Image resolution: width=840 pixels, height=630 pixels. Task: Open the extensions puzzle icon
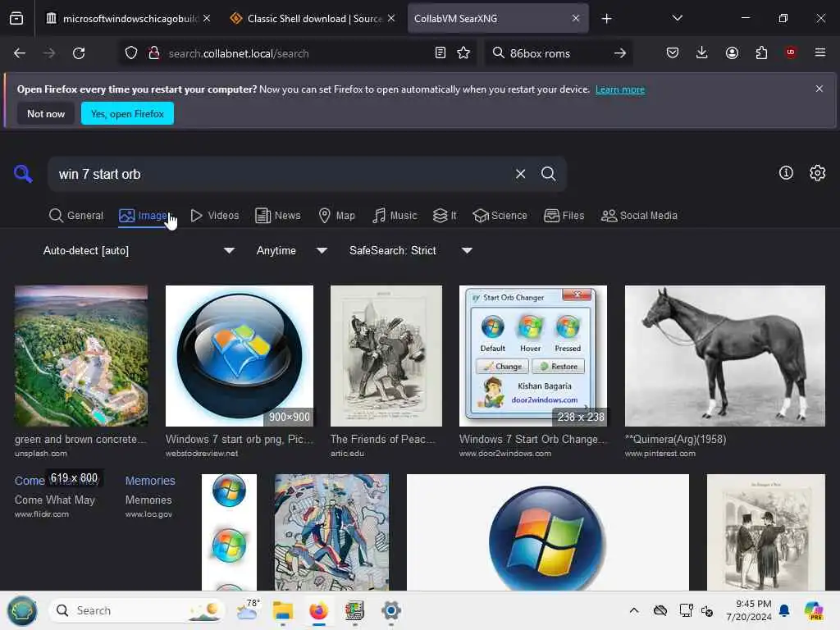click(x=761, y=52)
